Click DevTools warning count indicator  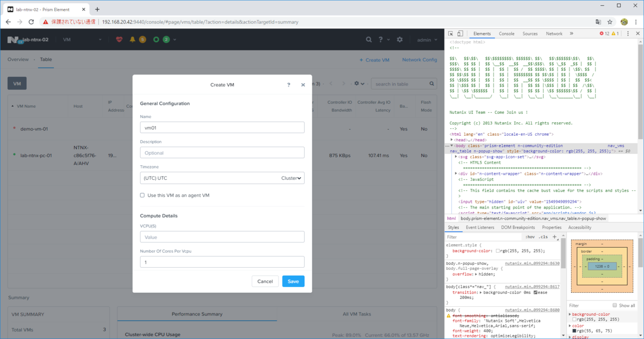pyautogui.click(x=615, y=33)
